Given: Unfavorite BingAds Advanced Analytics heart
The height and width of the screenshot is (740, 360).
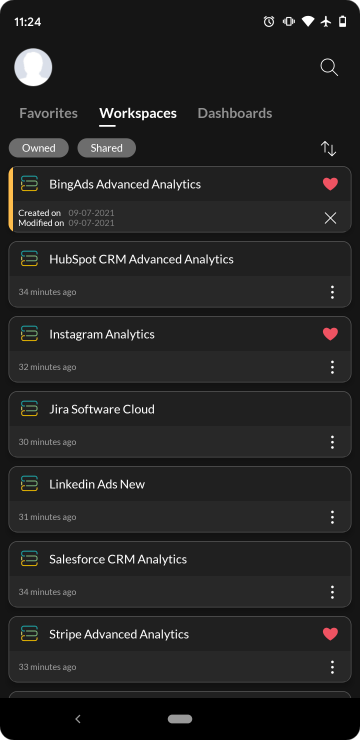Looking at the screenshot, I should [330, 184].
